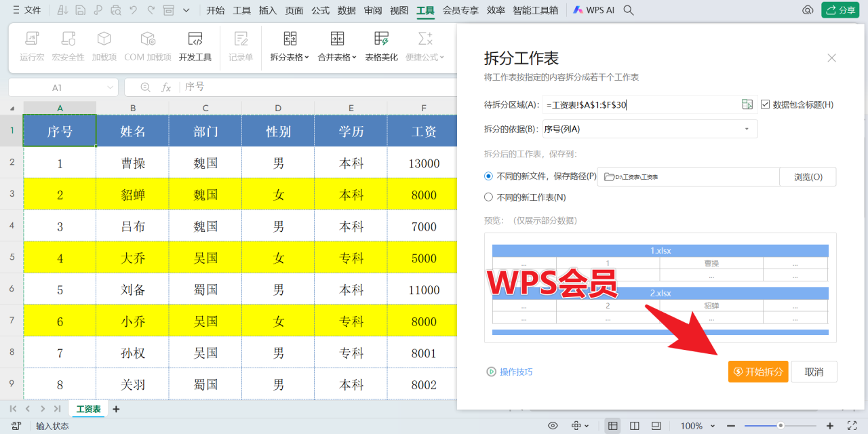Screen dimensions: 868x434
Task: Select the 工资表 sheet tab
Action: coord(89,409)
